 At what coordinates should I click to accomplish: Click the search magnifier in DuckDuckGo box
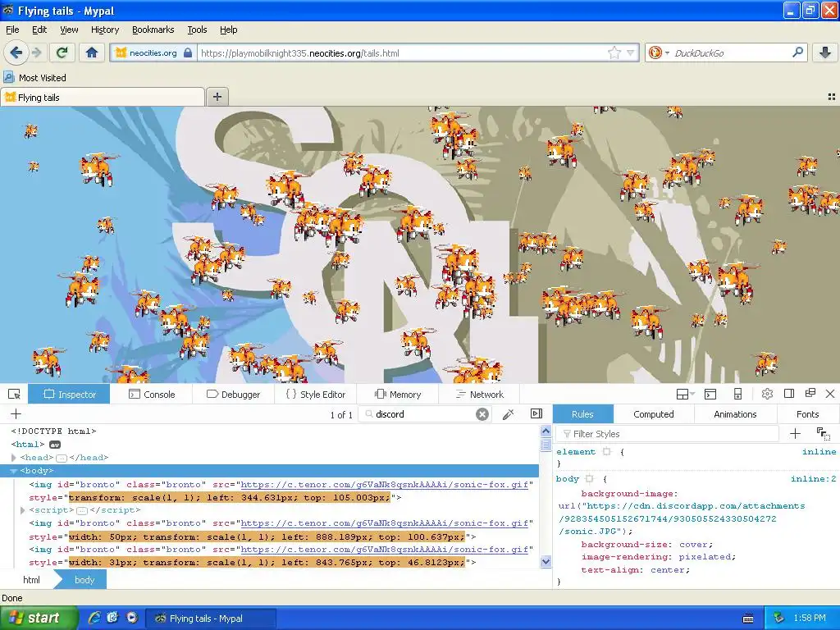(797, 52)
